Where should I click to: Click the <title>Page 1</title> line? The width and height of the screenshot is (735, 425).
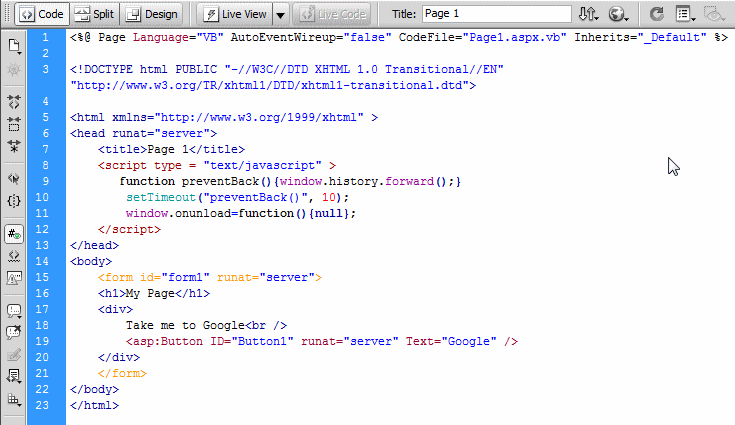172,149
